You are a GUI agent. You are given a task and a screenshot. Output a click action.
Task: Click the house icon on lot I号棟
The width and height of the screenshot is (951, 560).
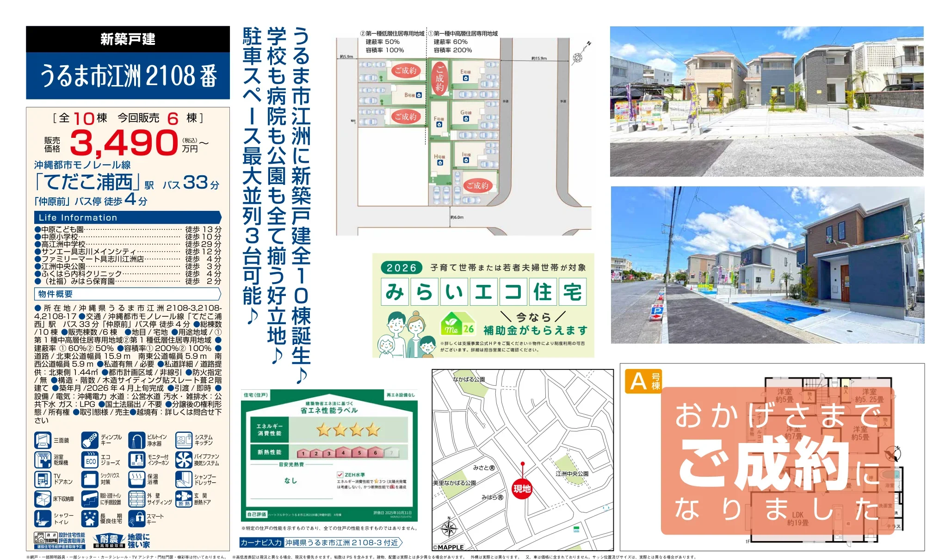(x=466, y=160)
